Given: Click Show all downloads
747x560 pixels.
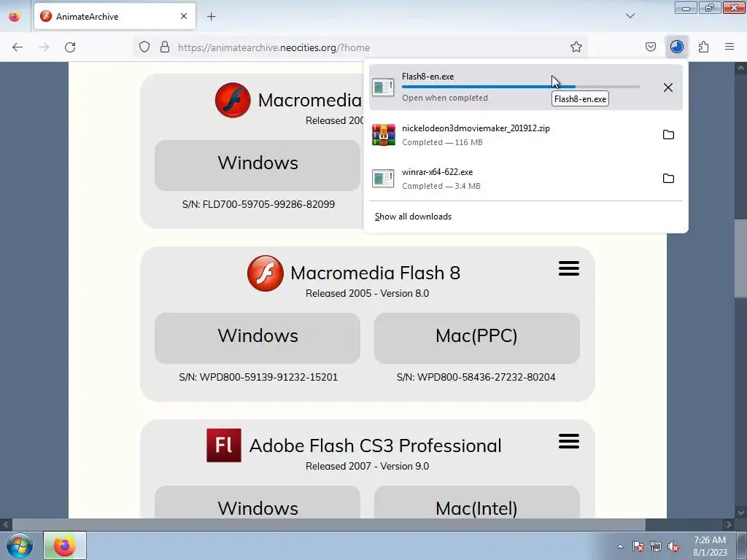Looking at the screenshot, I should (x=413, y=217).
